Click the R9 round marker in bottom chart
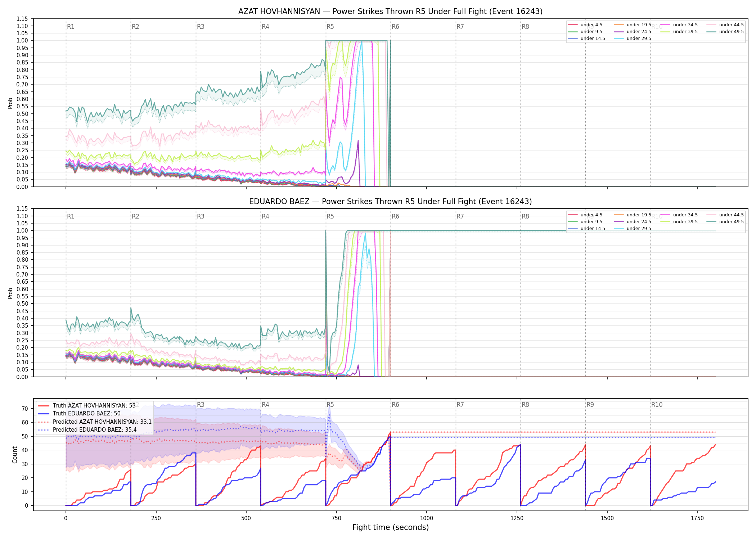 tap(590, 405)
